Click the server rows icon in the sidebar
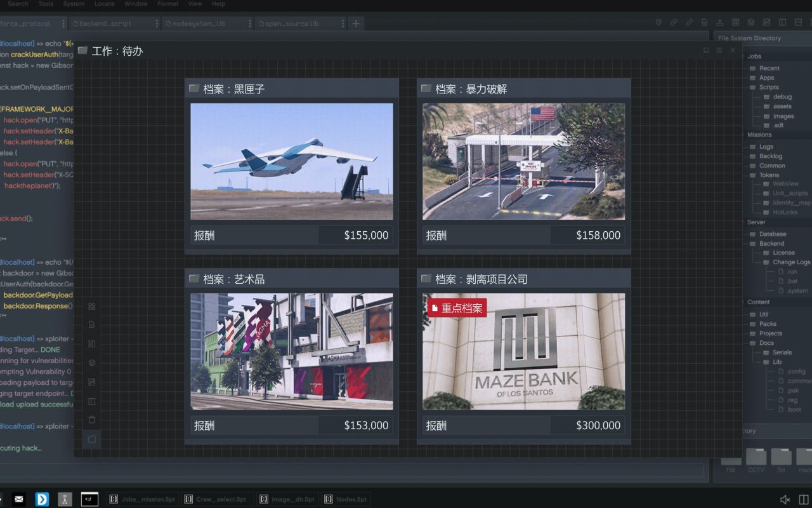This screenshot has height=508, width=812. tap(92, 382)
